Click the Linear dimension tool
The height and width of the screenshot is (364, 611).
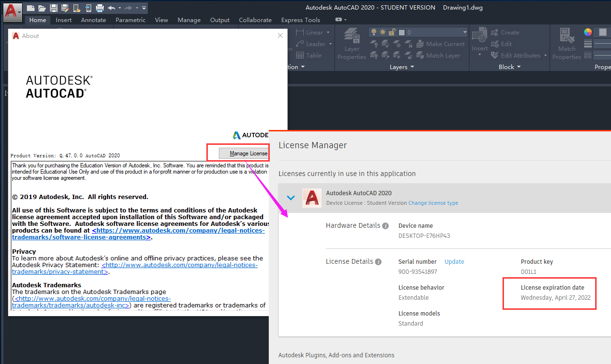[x=310, y=33]
